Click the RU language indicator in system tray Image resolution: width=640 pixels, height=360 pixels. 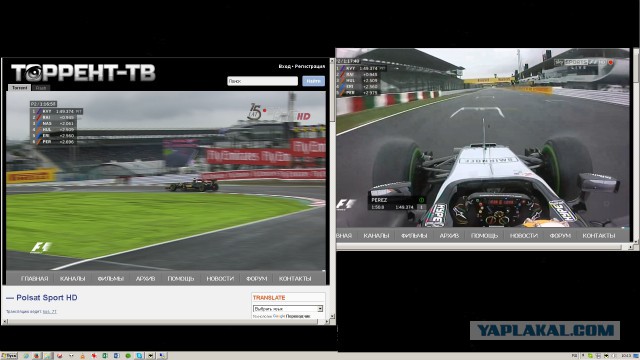tap(574, 356)
